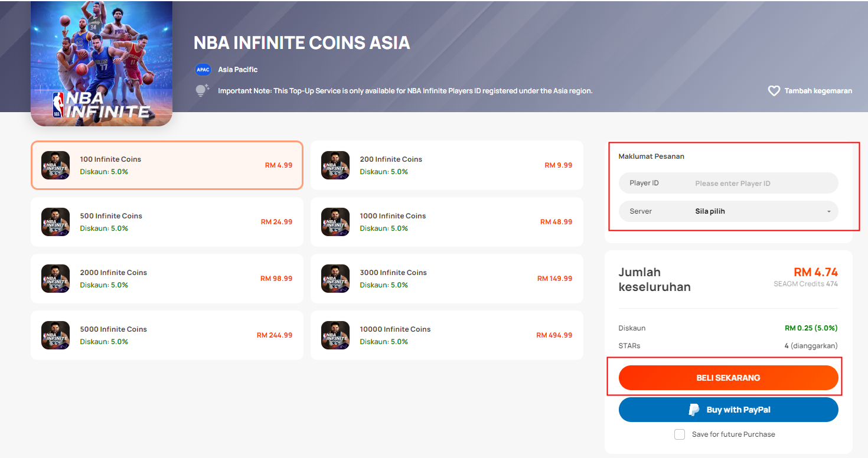Select the 500 Infinite Coins title text
This screenshot has width=868, height=458.
(x=111, y=216)
